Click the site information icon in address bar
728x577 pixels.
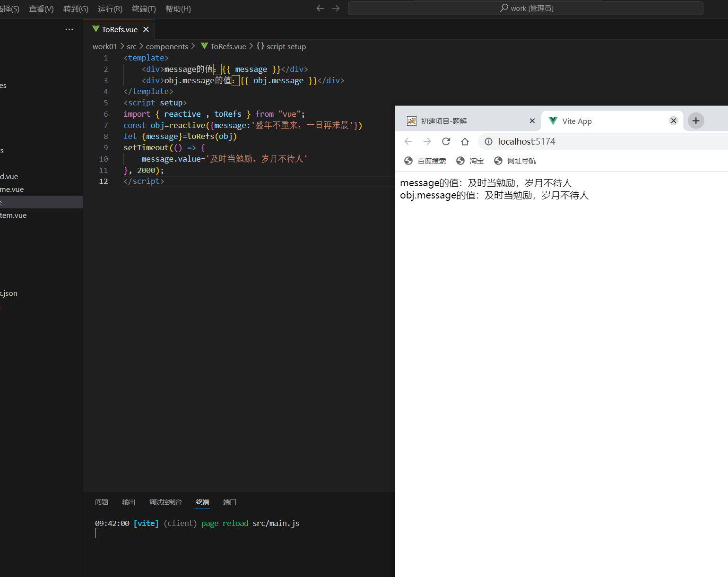(x=489, y=141)
